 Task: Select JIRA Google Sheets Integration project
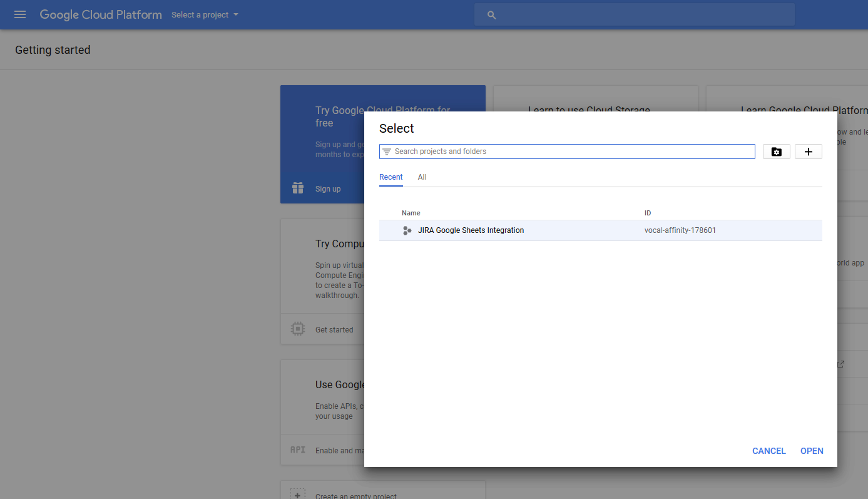(x=471, y=230)
